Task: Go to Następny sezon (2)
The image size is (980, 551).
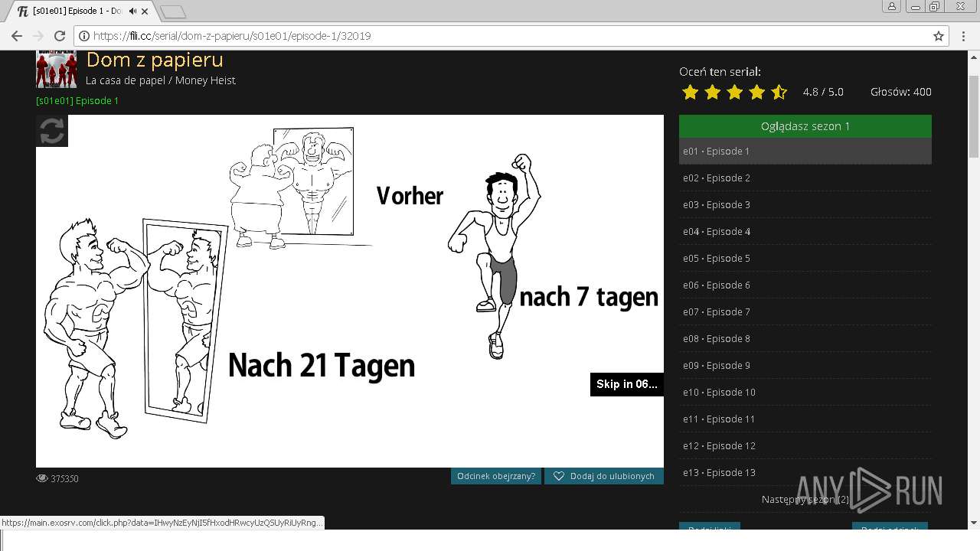Action: 805,499
